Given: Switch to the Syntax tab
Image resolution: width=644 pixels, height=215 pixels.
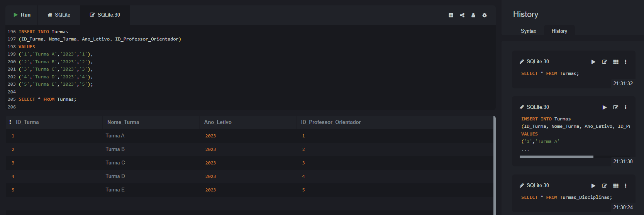Looking at the screenshot, I should click(528, 31).
